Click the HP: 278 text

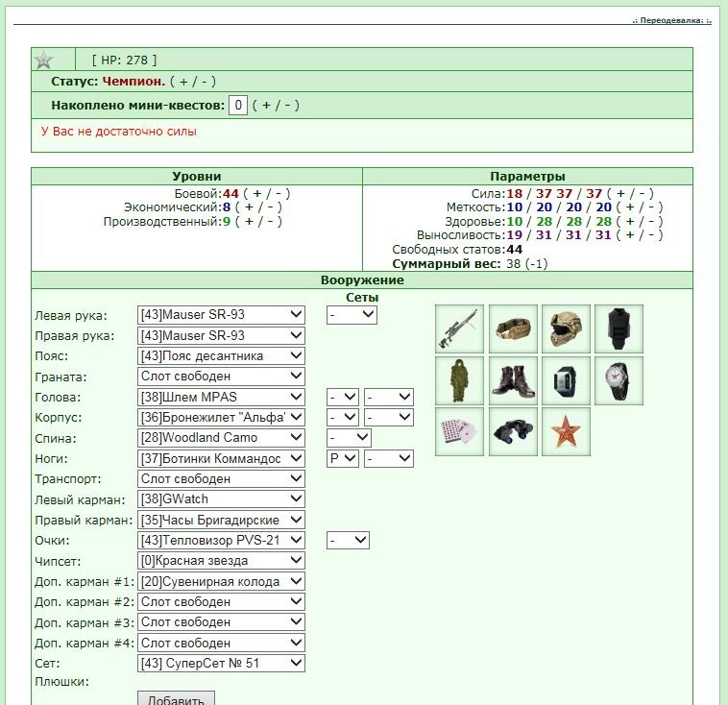click(x=125, y=60)
